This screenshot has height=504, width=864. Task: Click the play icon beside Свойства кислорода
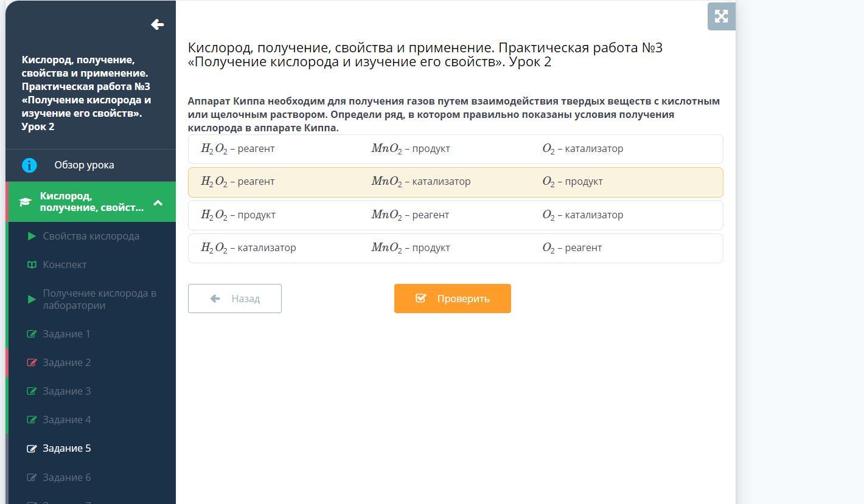32,236
